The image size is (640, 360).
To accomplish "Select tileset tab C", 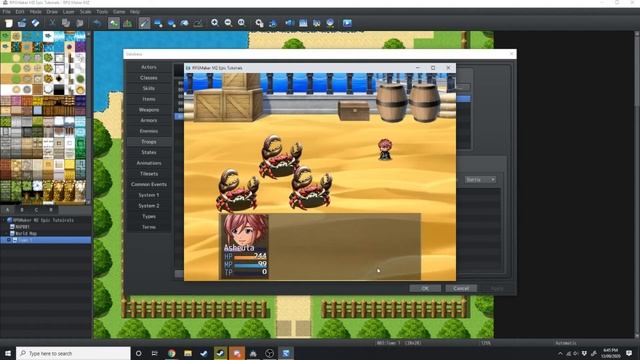I will 36,210.
